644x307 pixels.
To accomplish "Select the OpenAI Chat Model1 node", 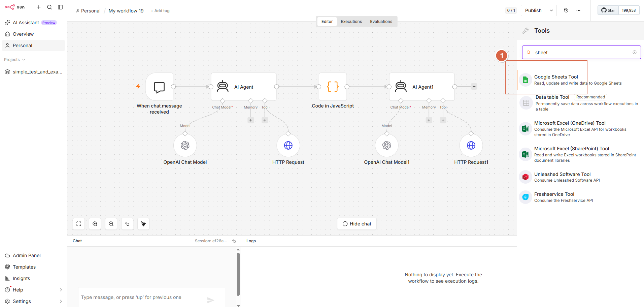I will coord(387,145).
